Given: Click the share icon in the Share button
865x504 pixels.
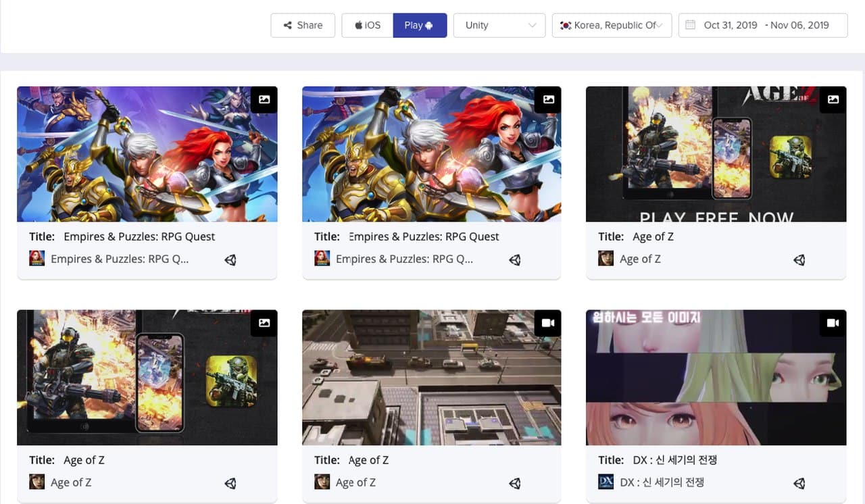Looking at the screenshot, I should click(288, 25).
